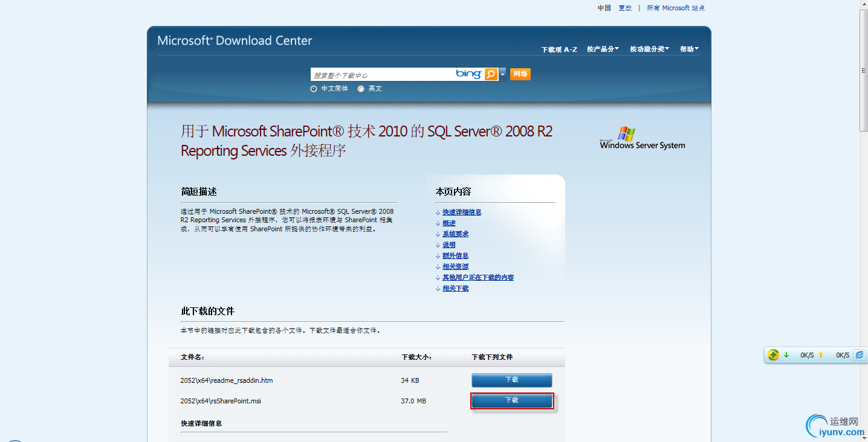Click the 37.0 MB size value
Image resolution: width=868 pixels, height=442 pixels.
point(413,401)
